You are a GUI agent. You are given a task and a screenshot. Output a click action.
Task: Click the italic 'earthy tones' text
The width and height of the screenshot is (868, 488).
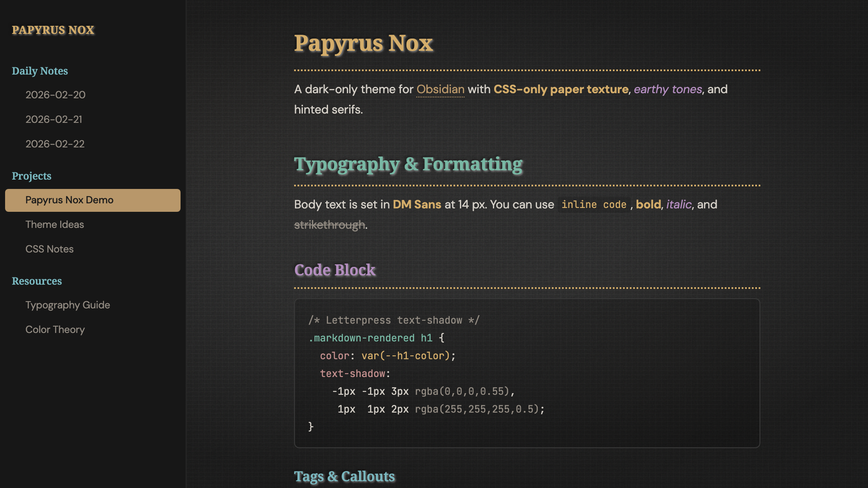click(x=668, y=89)
